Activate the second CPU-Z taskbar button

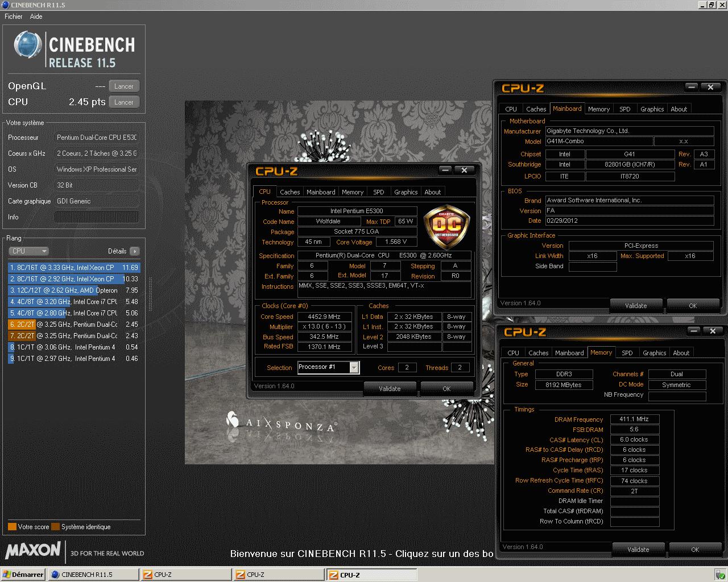pyautogui.click(x=279, y=575)
